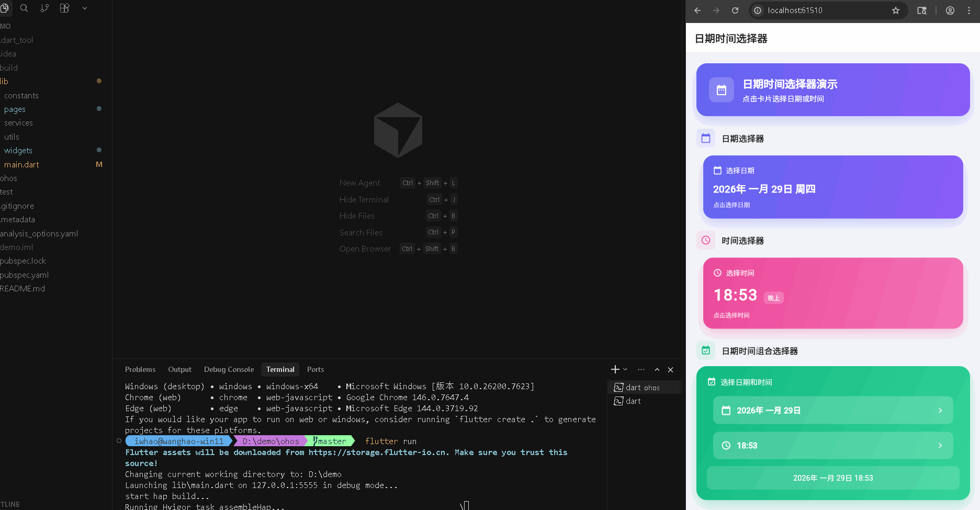Switch to the Problems tab

coord(140,369)
